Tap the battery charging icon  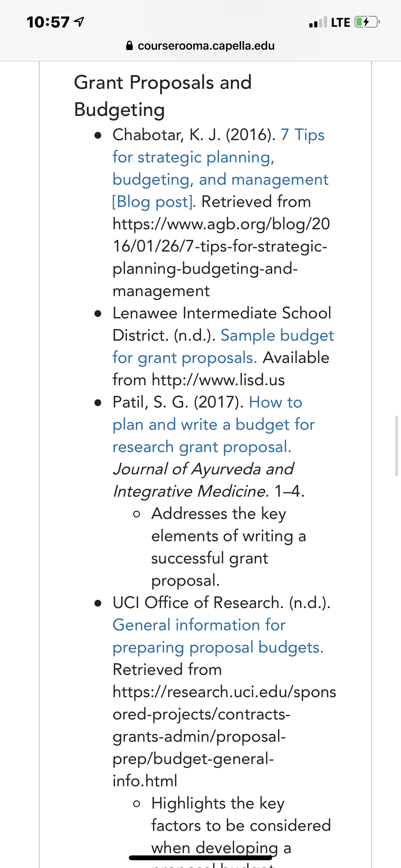(x=367, y=22)
